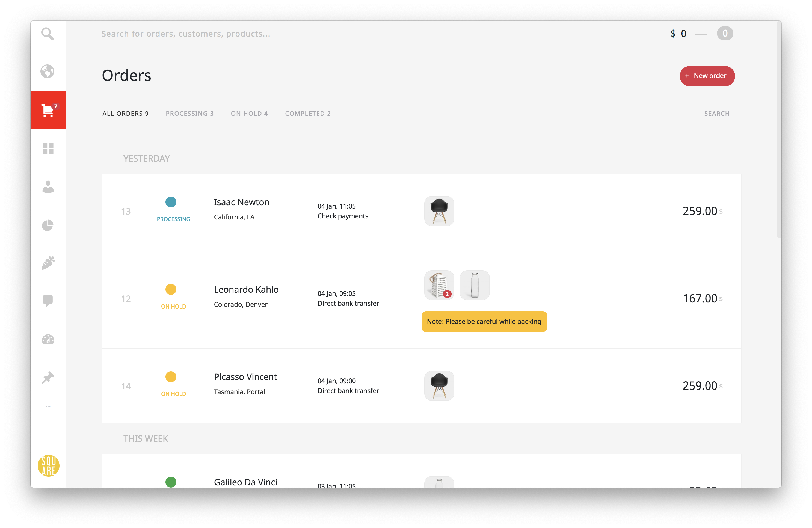The height and width of the screenshot is (528, 812).
Task: Open the glass bottle thumbnail in order 12
Action: pyautogui.click(x=475, y=285)
